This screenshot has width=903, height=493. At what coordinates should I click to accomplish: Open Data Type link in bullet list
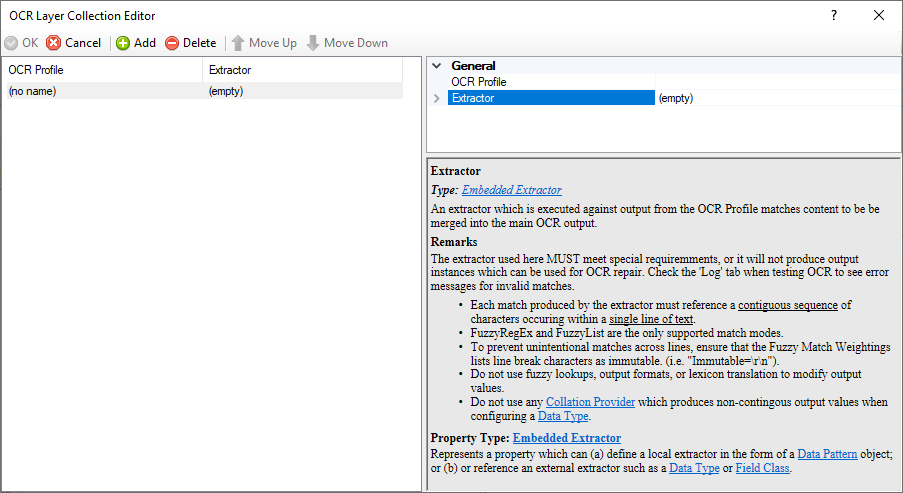563,416
